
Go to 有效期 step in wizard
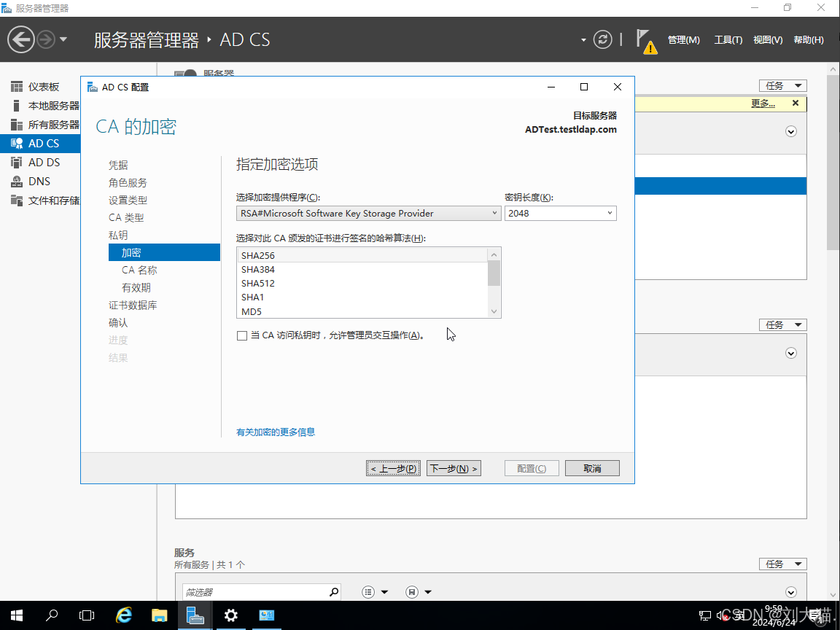(x=136, y=288)
